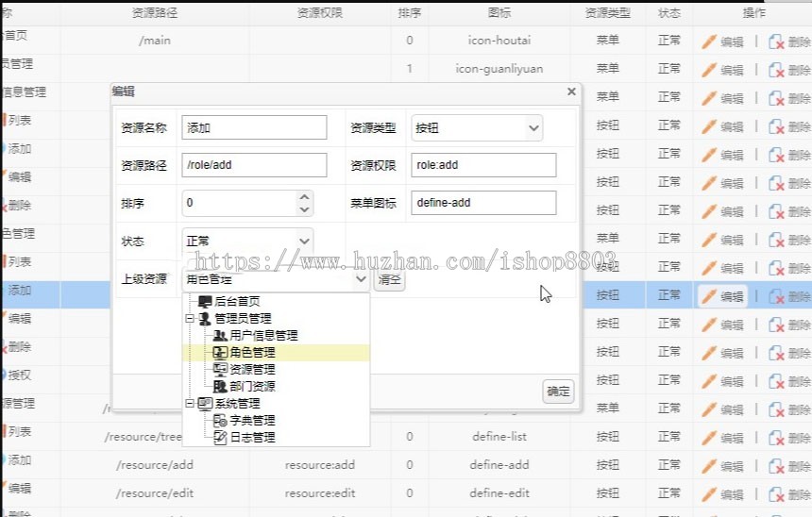Click the resource:add permission cell
Viewport: 812px width, 517px height.
tap(320, 465)
